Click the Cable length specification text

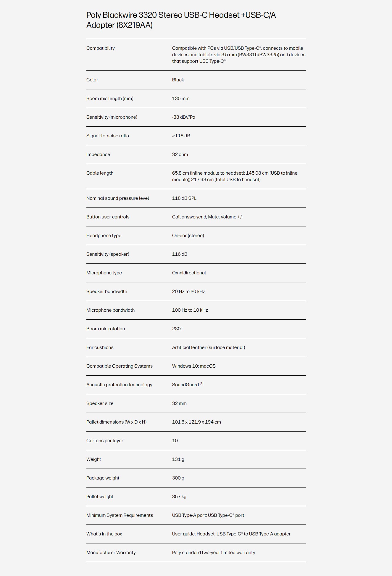[235, 176]
